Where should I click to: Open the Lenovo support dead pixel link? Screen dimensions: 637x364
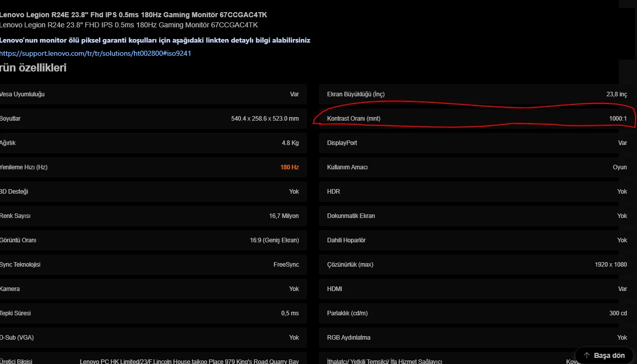pyautogui.click(x=95, y=53)
